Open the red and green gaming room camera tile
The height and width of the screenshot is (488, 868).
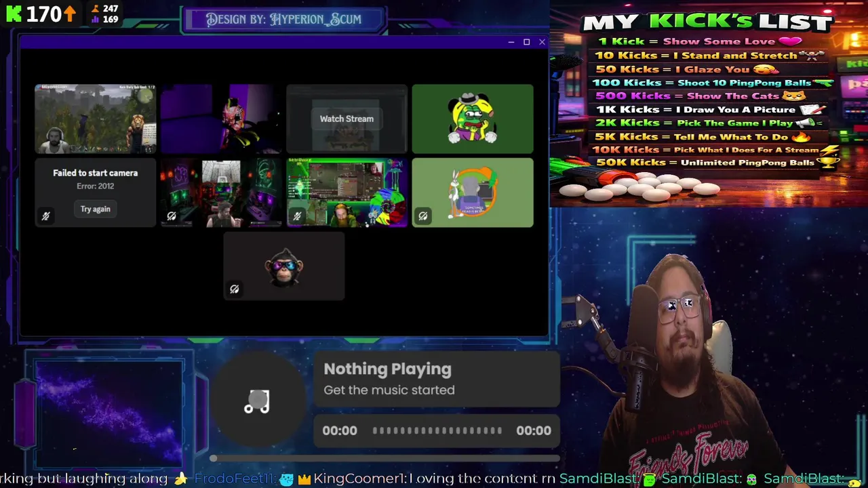click(221, 192)
